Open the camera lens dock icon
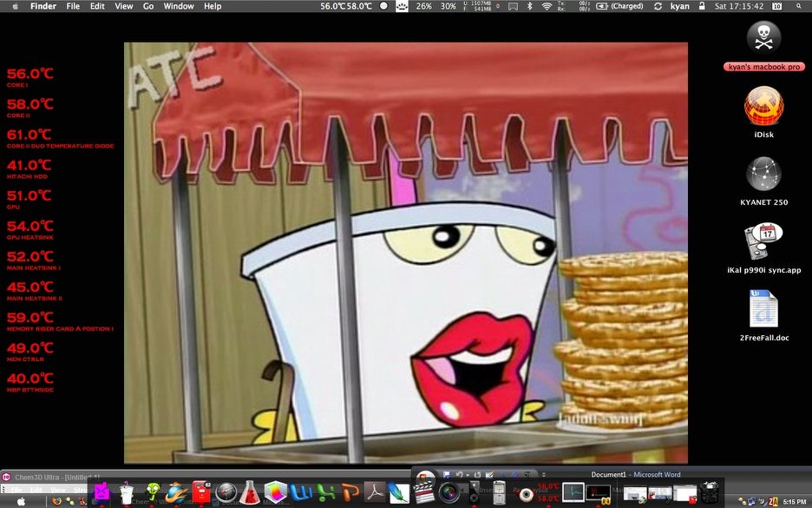The height and width of the screenshot is (508, 812). 449,492
